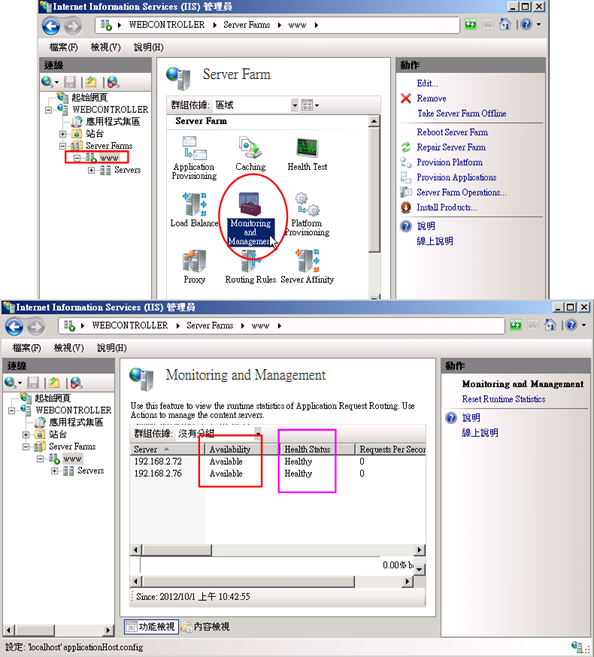594x657 pixels.
Task: Open Monitoring and Management feature icon
Action: tap(251, 219)
